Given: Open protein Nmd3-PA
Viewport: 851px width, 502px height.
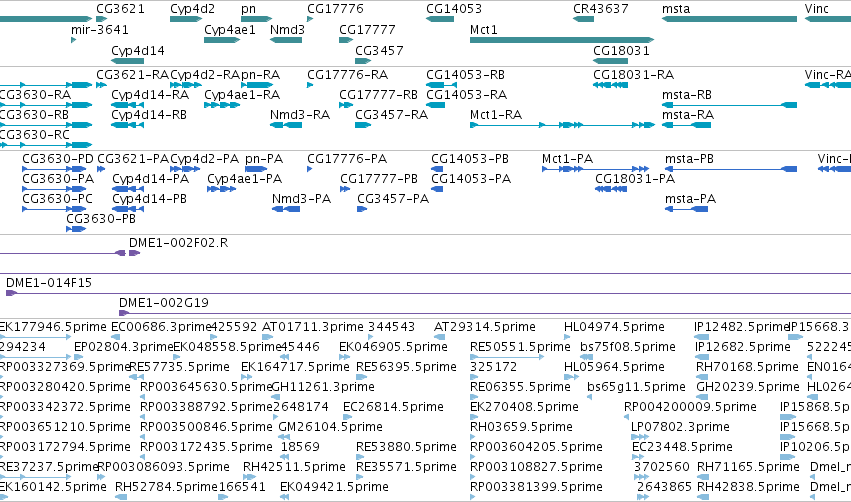Looking at the screenshot, I should click(301, 199).
